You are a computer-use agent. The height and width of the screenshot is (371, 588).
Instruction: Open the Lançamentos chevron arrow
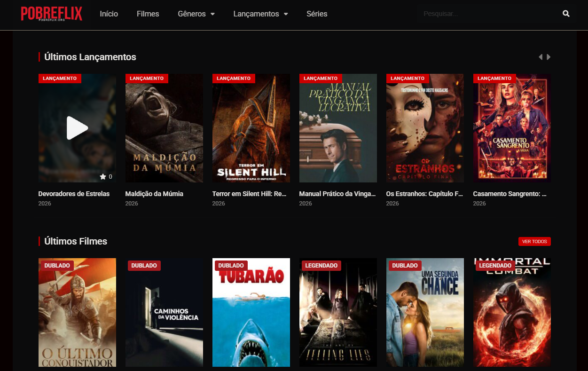click(x=286, y=14)
